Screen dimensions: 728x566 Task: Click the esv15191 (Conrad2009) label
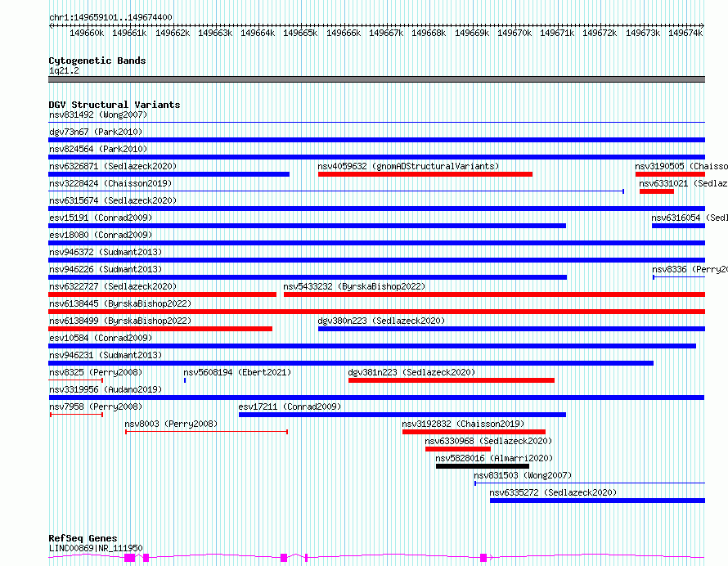coord(101,218)
